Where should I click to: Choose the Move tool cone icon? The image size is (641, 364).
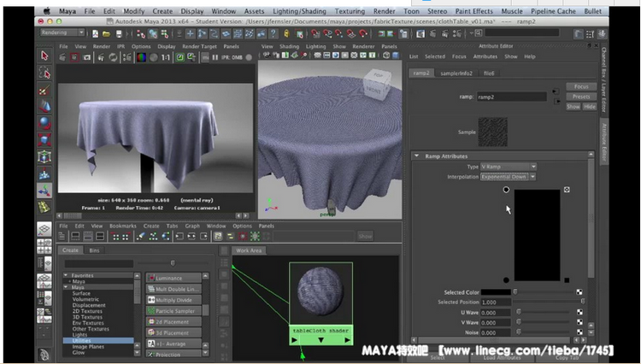point(44,106)
